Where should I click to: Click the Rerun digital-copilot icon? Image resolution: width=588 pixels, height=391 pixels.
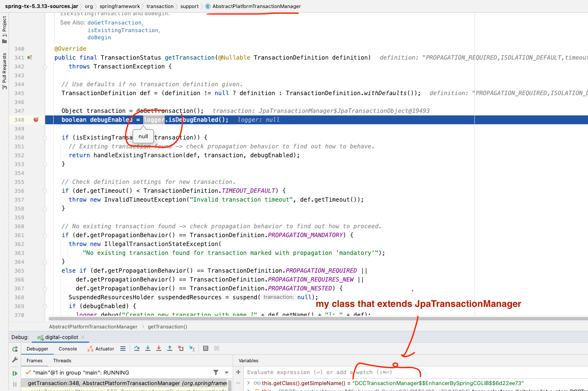(15, 349)
